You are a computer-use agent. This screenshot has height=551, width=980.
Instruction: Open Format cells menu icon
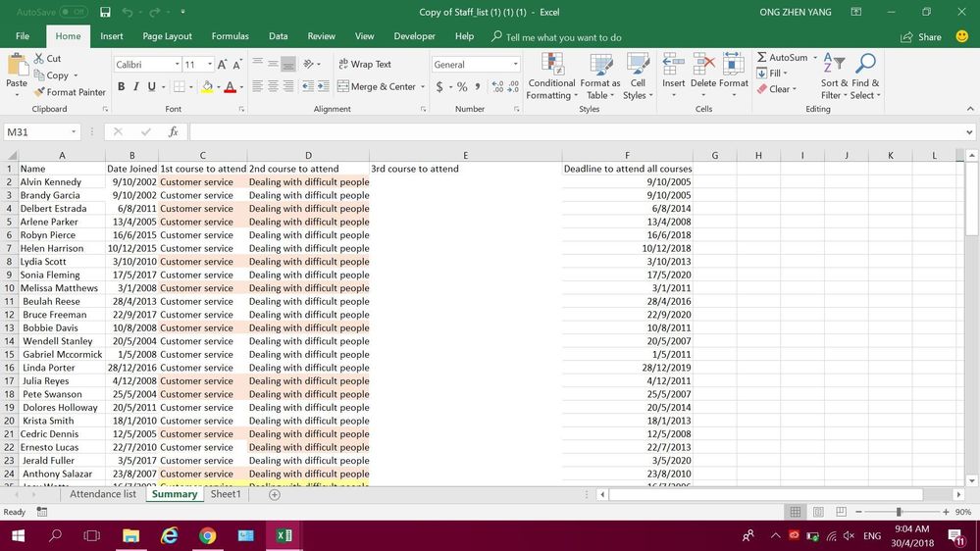tap(733, 64)
